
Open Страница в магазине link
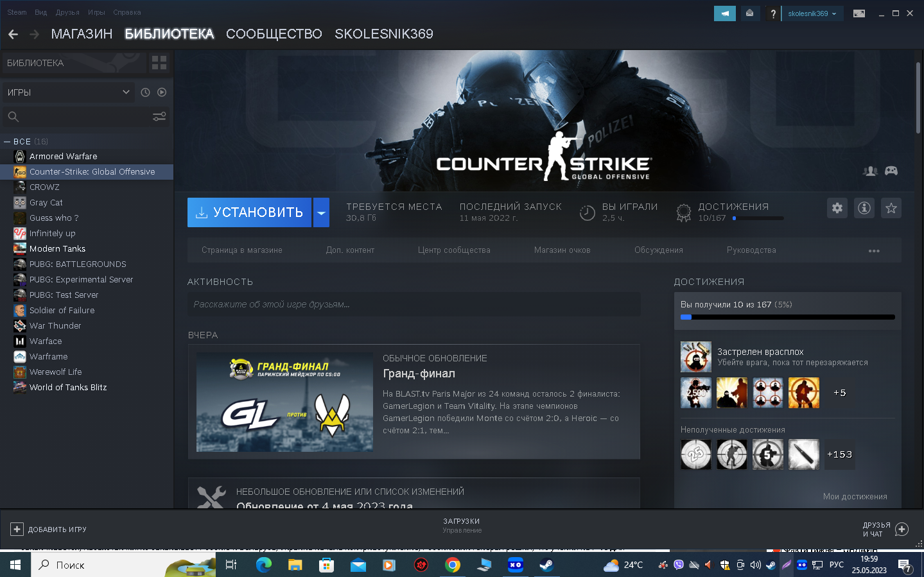click(x=242, y=250)
